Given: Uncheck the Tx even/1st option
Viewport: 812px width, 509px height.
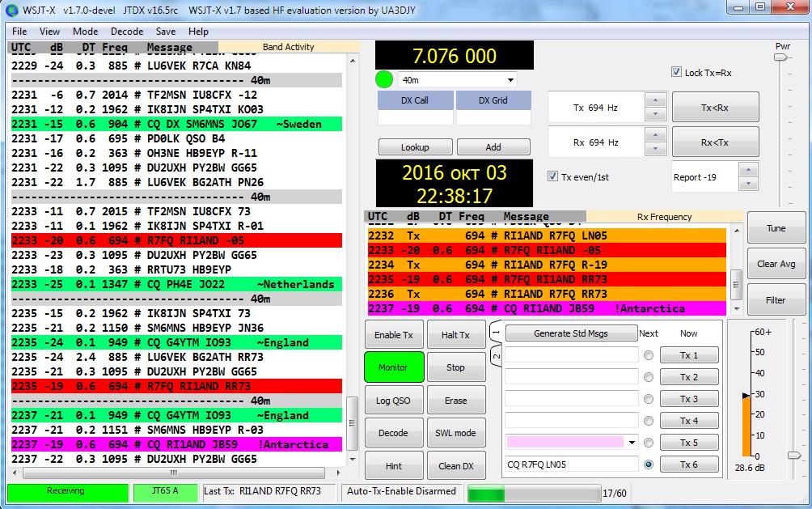Looking at the screenshot, I should tap(553, 177).
